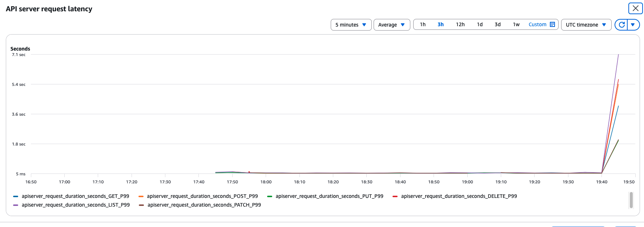644x227 pixels.
Task: Select the 12h time range
Action: click(460, 24)
